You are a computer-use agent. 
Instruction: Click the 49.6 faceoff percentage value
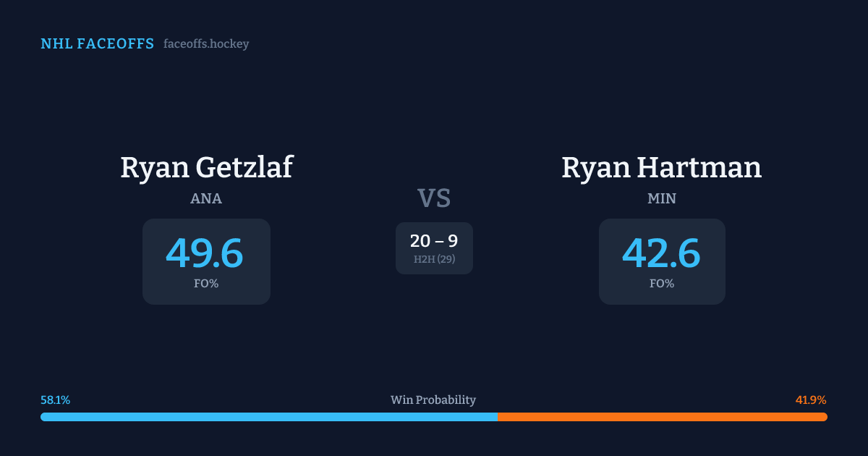point(205,253)
